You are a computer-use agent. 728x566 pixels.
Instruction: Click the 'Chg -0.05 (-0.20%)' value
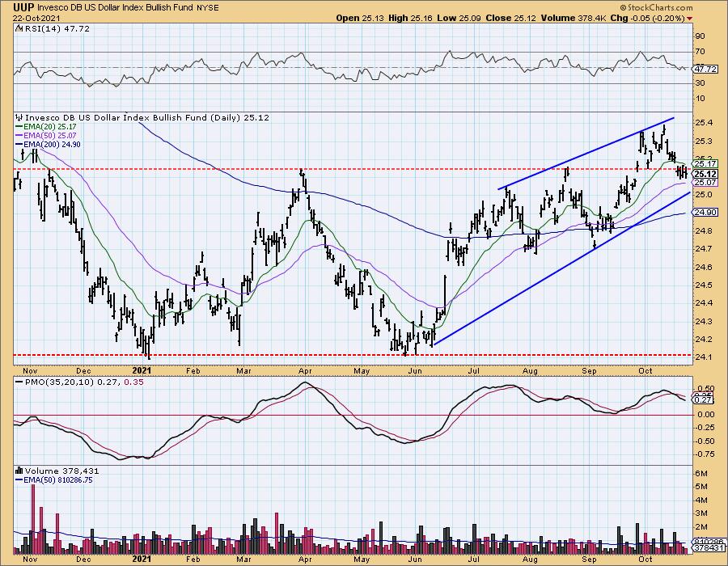pyautogui.click(x=647, y=18)
